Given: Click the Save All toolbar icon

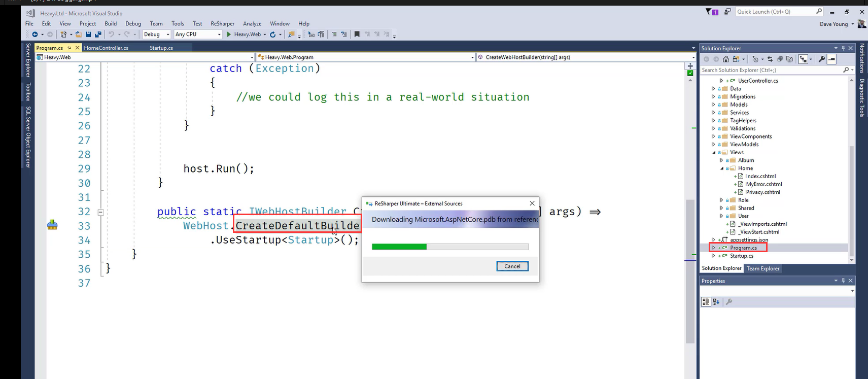Looking at the screenshot, I should point(98,35).
